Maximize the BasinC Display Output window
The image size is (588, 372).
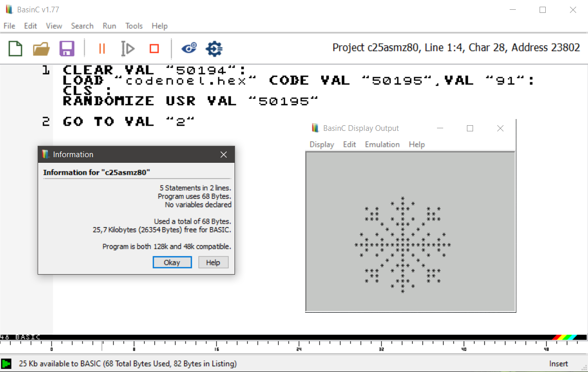(x=470, y=128)
